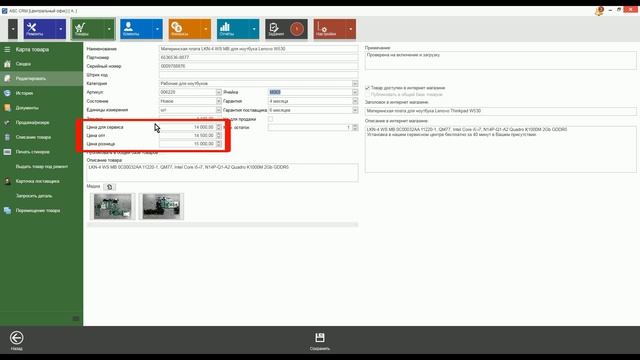Click the Сводка house icon in sidebar
Image resolution: width=640 pixels, height=360 pixels.
7,64
